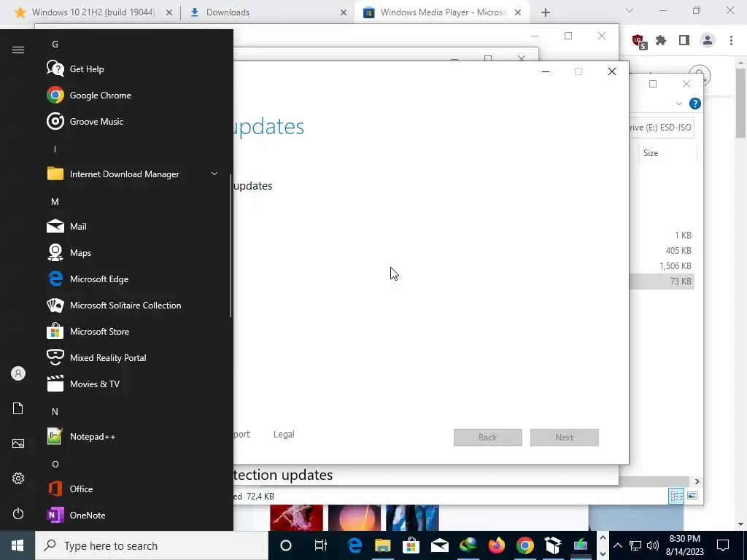Image resolution: width=747 pixels, height=560 pixels.
Task: Open Internet Download Manager taskbar icon
Action: (x=468, y=545)
